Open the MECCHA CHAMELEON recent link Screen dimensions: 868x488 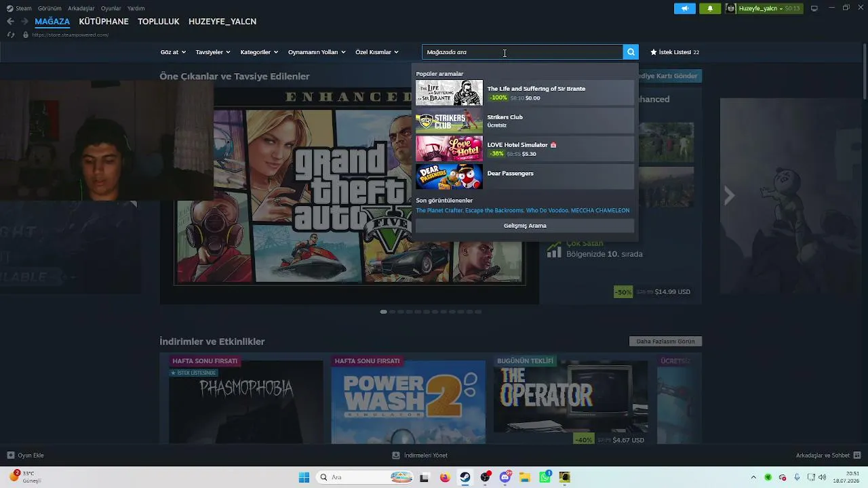pyautogui.click(x=600, y=210)
